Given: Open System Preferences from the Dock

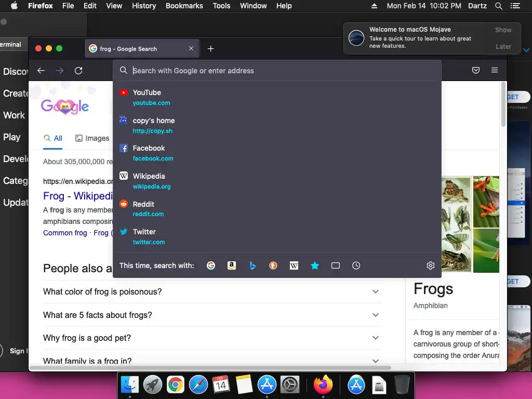Looking at the screenshot, I should coord(290,385).
